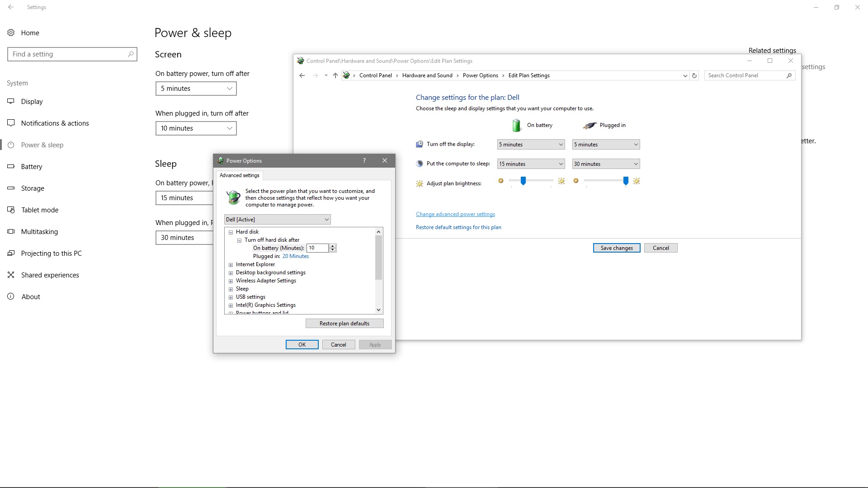Click Save changes button

pos(617,248)
